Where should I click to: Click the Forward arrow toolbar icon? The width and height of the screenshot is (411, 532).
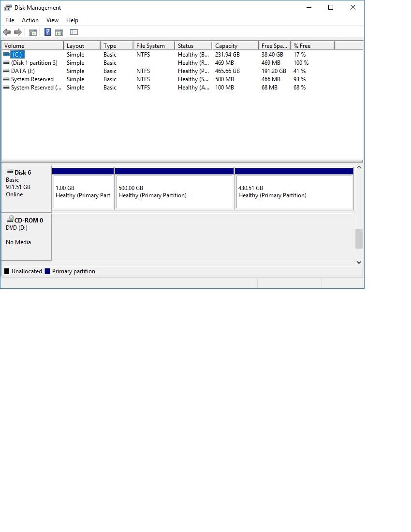[x=17, y=32]
